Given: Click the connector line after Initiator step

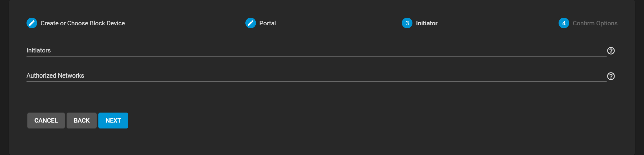Looking at the screenshot, I should point(498,23).
